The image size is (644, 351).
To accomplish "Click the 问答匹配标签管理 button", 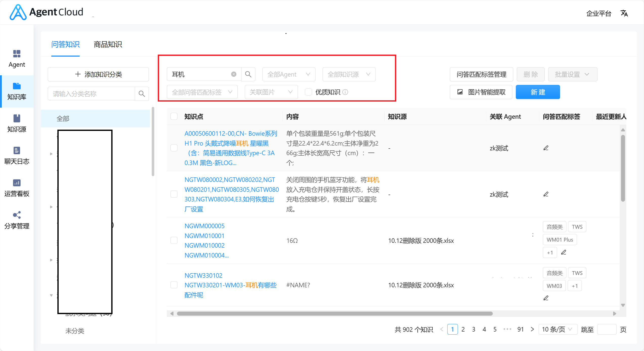I will [481, 74].
